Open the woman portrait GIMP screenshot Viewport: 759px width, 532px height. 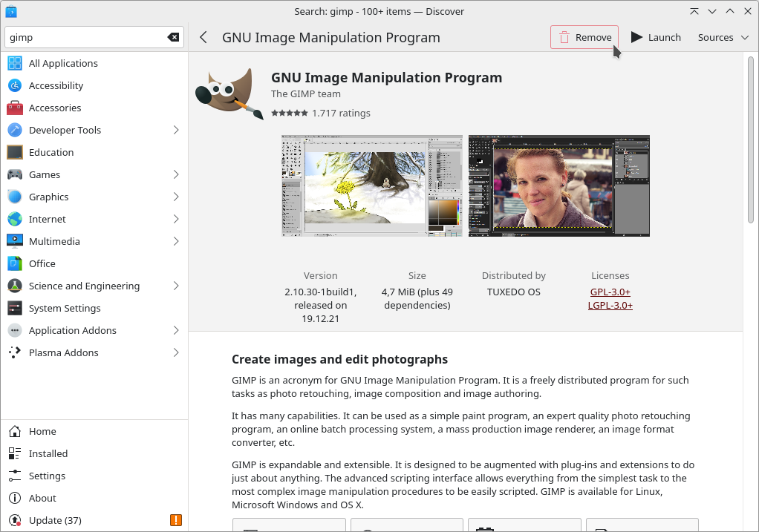(559, 185)
